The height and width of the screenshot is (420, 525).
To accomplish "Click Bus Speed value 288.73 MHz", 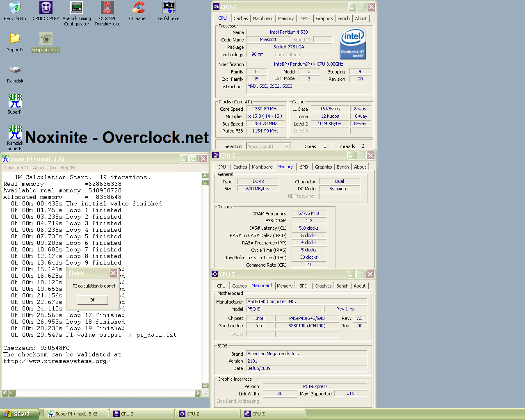I will [x=265, y=124].
